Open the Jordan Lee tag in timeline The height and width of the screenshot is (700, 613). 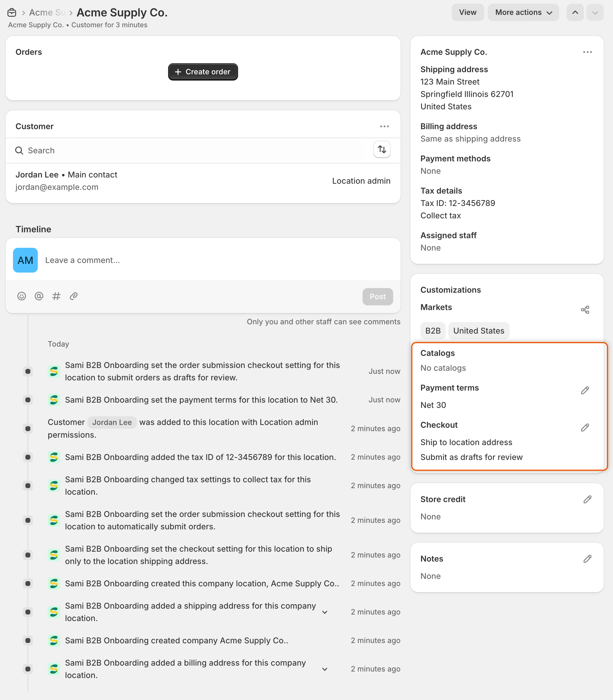click(x=112, y=422)
